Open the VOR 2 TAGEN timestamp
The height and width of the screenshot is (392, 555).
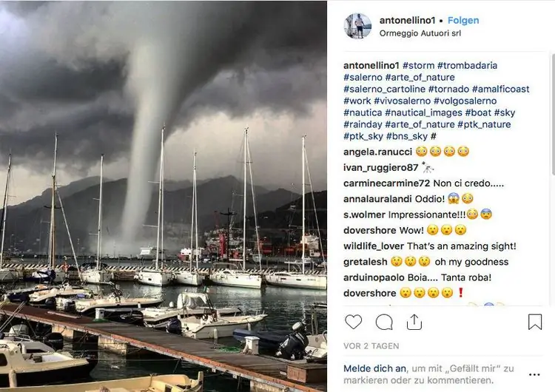371,346
